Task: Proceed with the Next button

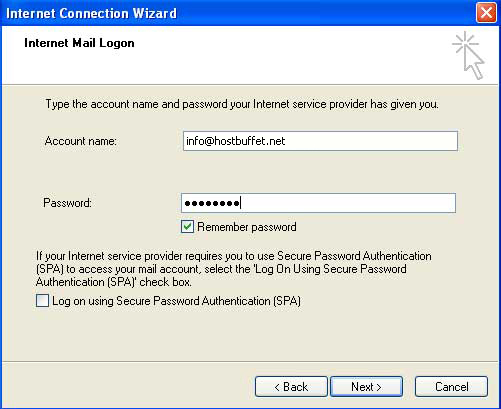Action: (x=366, y=387)
